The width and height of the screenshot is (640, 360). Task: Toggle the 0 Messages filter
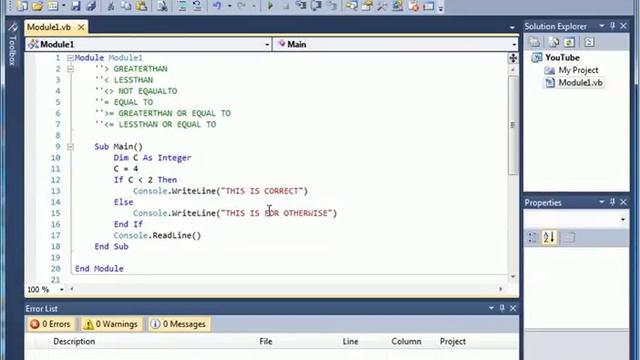pyautogui.click(x=179, y=324)
